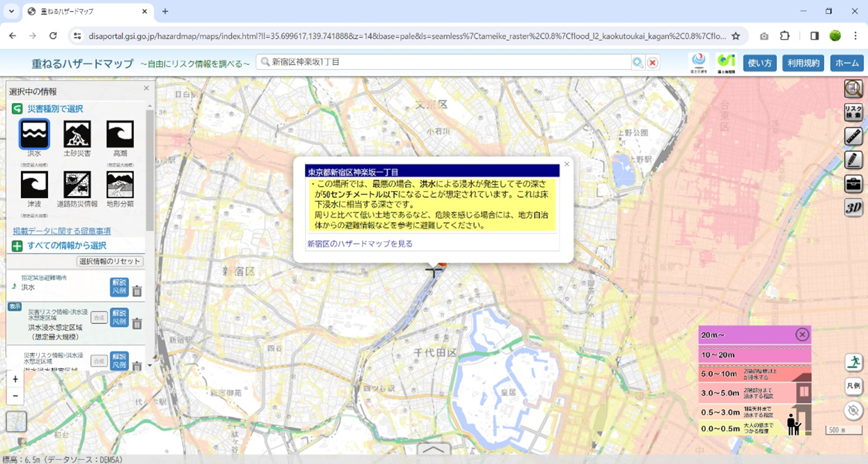
Task: Open the 使い方 usage guide
Action: tap(759, 63)
